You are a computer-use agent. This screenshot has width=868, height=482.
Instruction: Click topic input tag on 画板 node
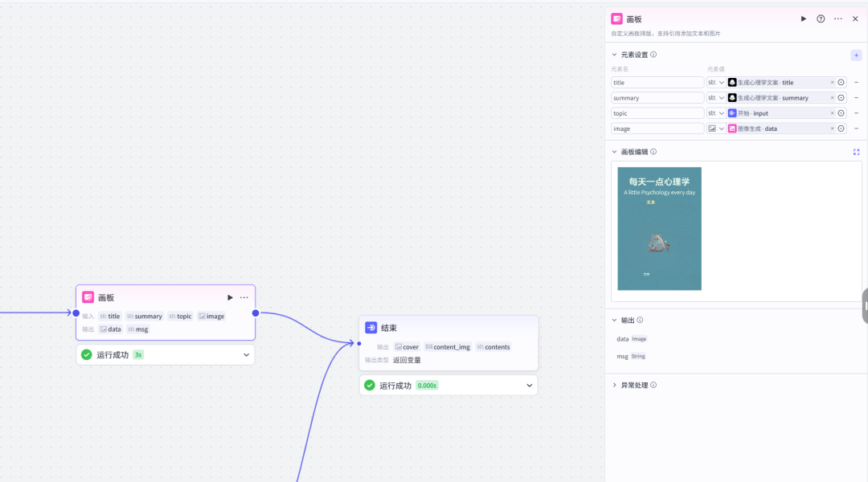[180, 317]
